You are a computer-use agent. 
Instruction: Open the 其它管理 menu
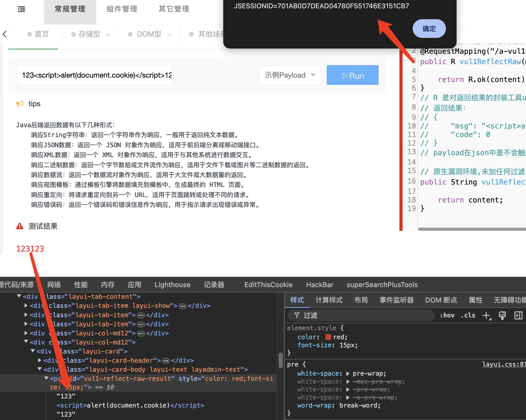(174, 9)
